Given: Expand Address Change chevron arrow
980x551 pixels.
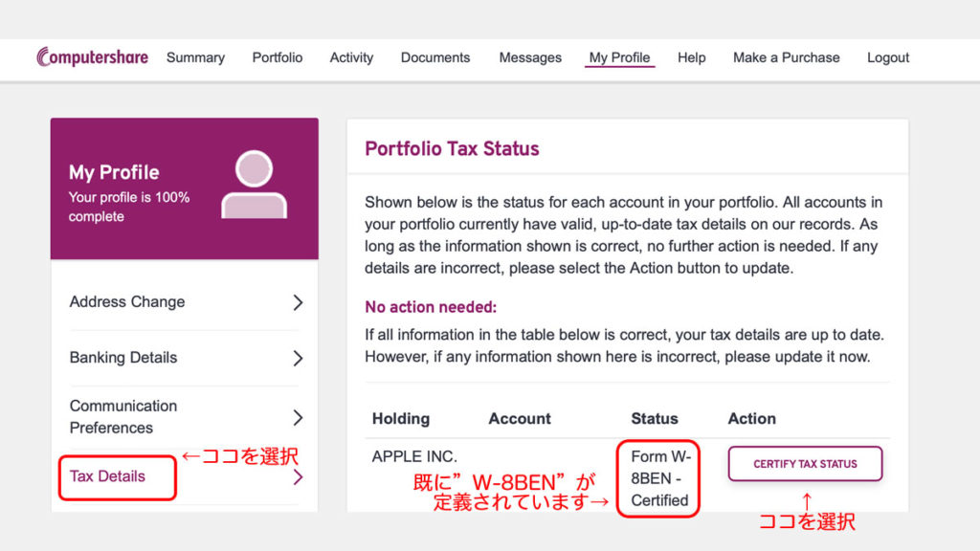Looking at the screenshot, I should [299, 302].
